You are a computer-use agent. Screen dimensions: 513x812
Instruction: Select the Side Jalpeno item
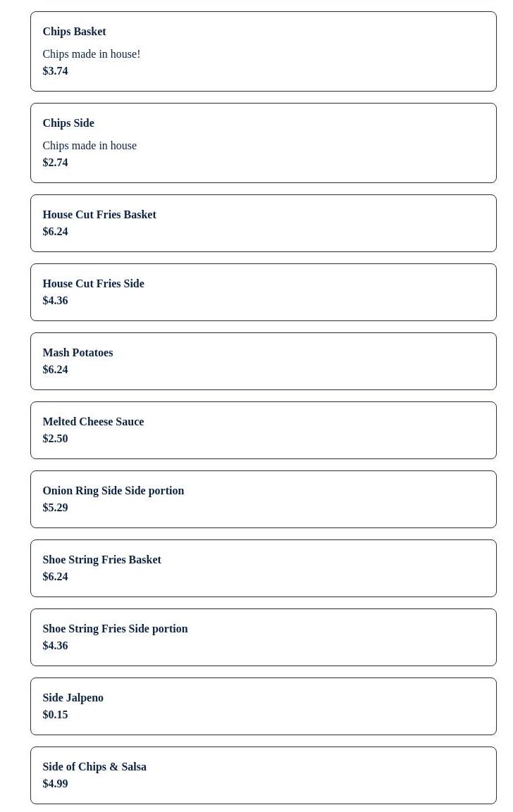click(x=264, y=706)
